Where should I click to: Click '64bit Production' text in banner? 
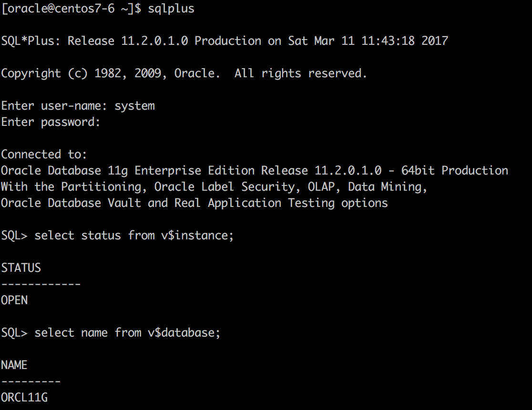point(455,171)
